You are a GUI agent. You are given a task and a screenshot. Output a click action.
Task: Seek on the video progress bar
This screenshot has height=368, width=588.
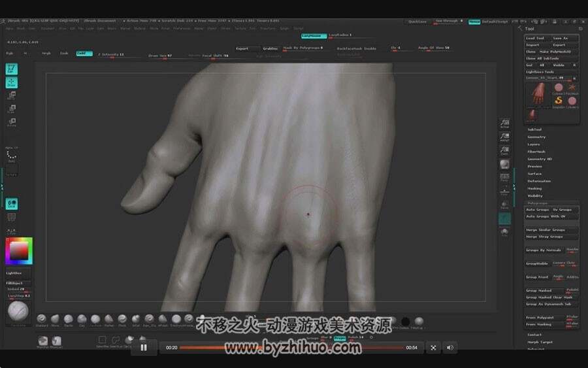pyautogui.click(x=291, y=348)
